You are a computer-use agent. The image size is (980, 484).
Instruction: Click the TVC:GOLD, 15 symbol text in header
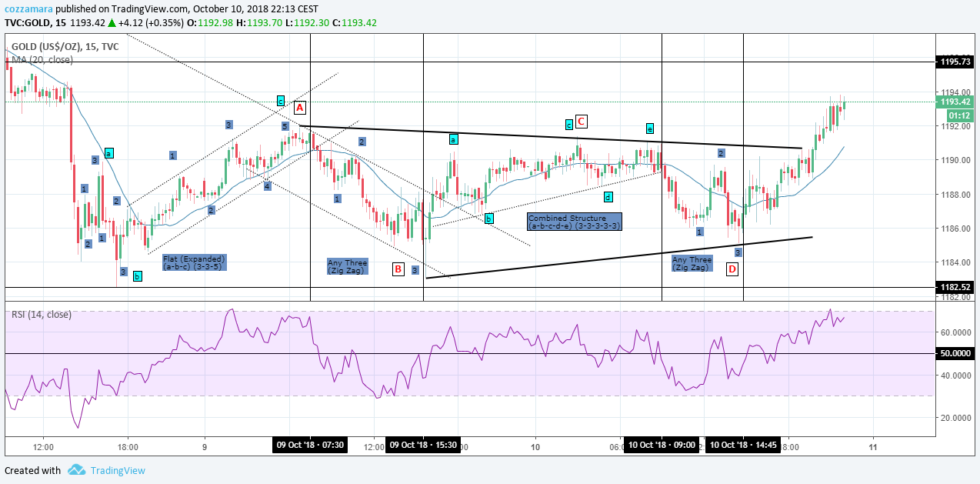(x=35, y=23)
